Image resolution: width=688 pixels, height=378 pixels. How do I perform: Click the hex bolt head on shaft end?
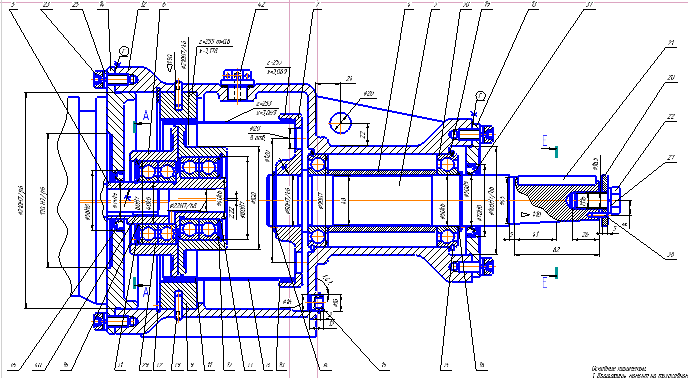(615, 201)
